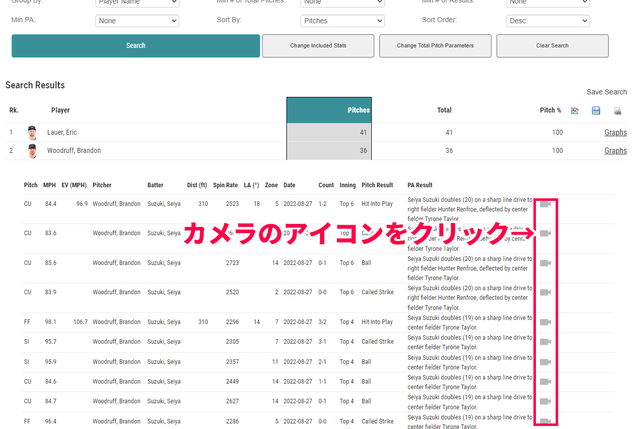Open Graphs link for Eric Lauer
The image size is (640, 429).
tap(616, 133)
